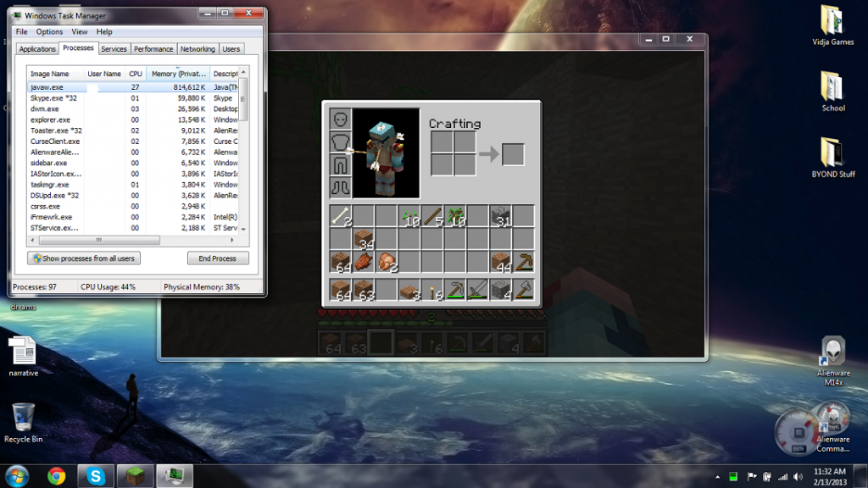Pick up the axe in the inventory hotbar row

pos(523,290)
